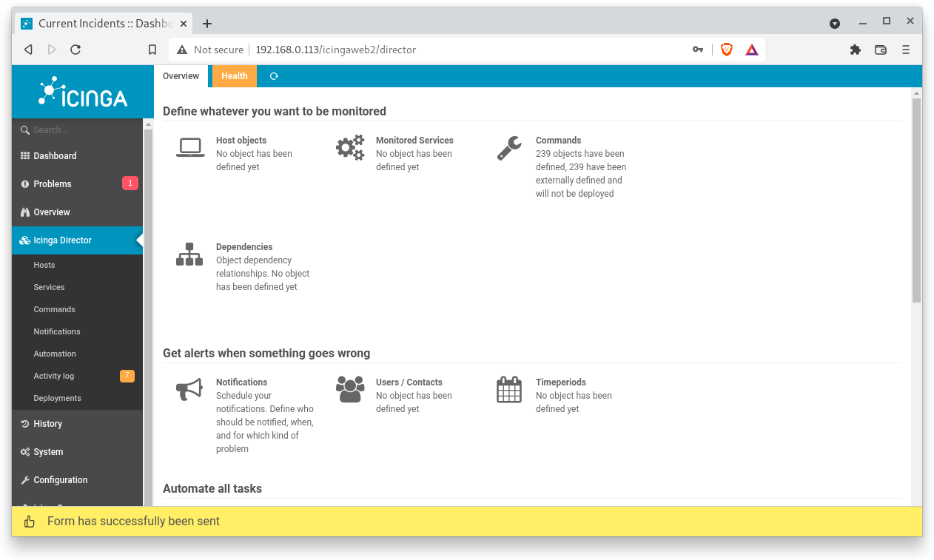Expand the System sidebar section

coord(47,451)
